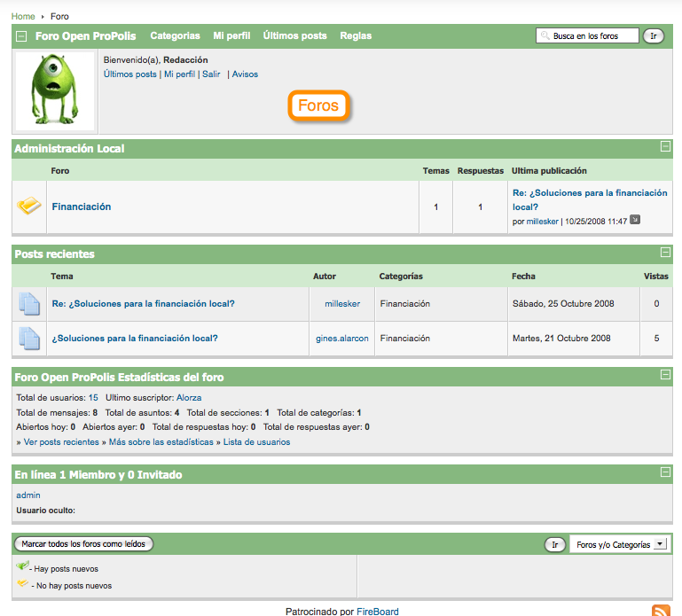This screenshot has height=616, width=682.
Task: Click the Ultima publicación column header
Action: [x=549, y=170]
